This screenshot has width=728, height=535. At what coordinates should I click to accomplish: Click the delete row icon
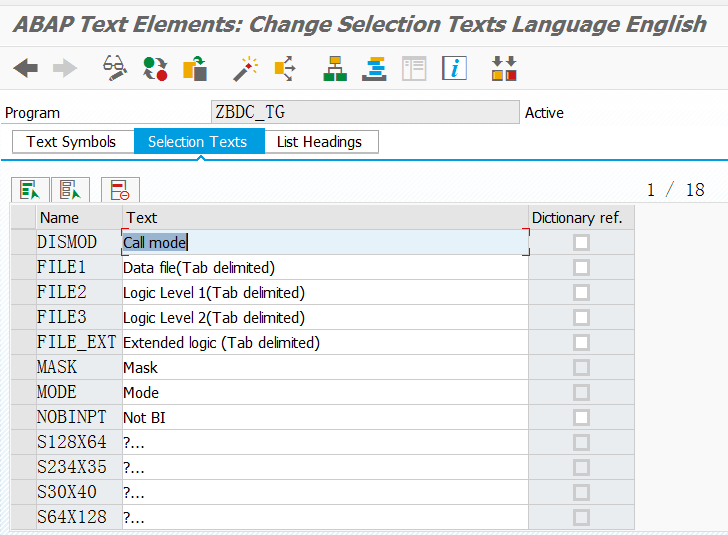click(120, 190)
